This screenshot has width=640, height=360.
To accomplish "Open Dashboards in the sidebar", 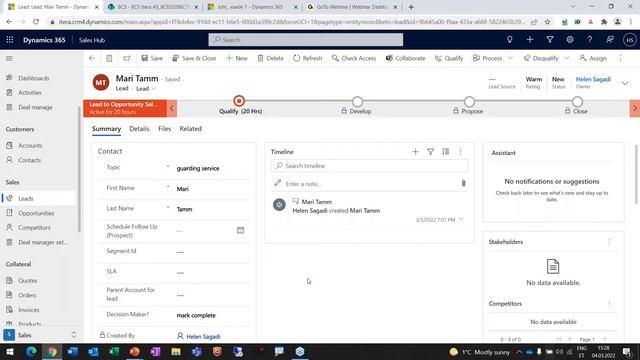I will [x=33, y=78].
